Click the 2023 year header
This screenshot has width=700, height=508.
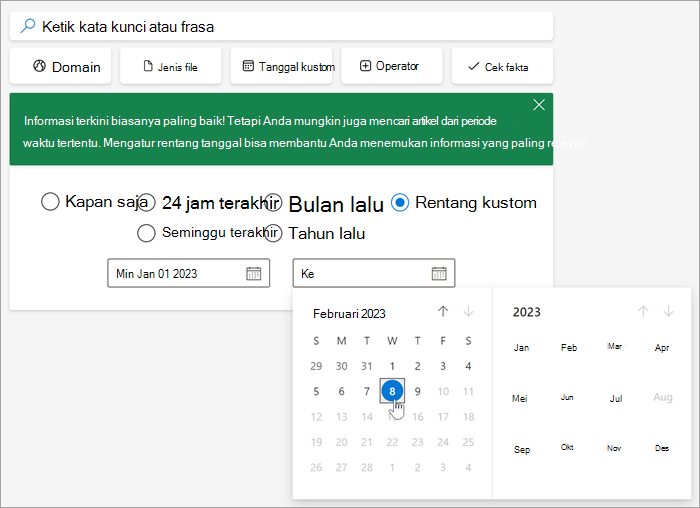point(527,312)
